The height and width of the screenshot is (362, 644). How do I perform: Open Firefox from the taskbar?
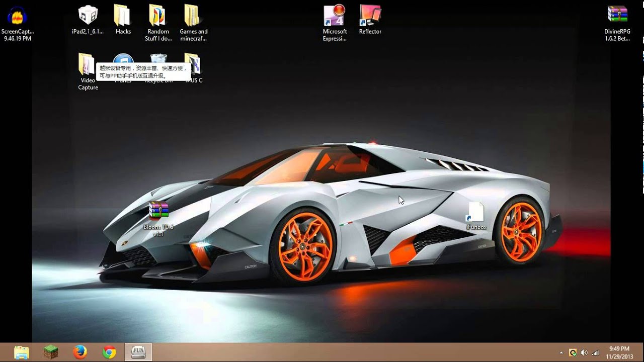tap(79, 352)
